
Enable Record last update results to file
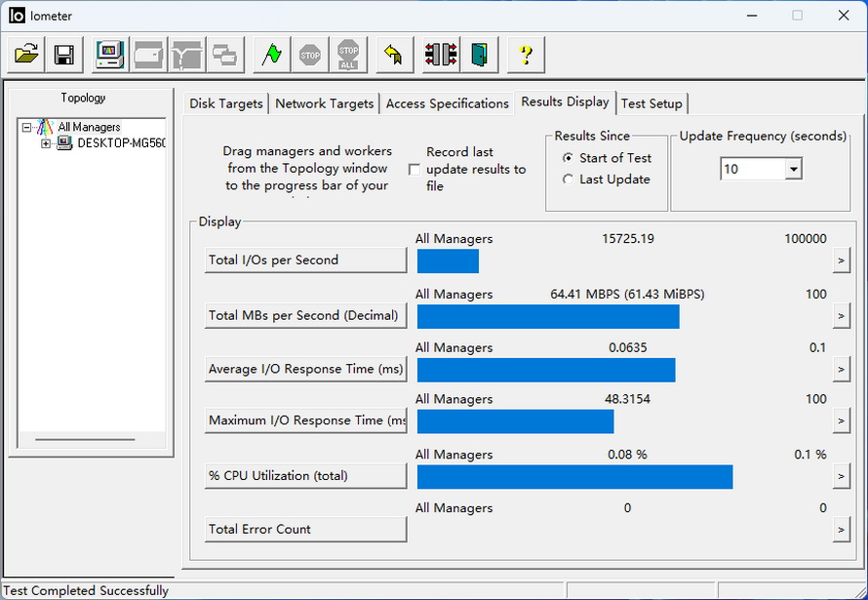click(x=414, y=170)
